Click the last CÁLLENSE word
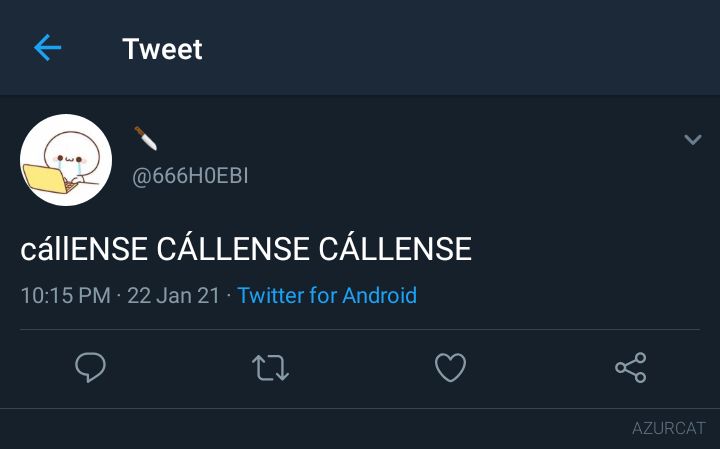The height and width of the screenshot is (449, 720). tap(395, 248)
